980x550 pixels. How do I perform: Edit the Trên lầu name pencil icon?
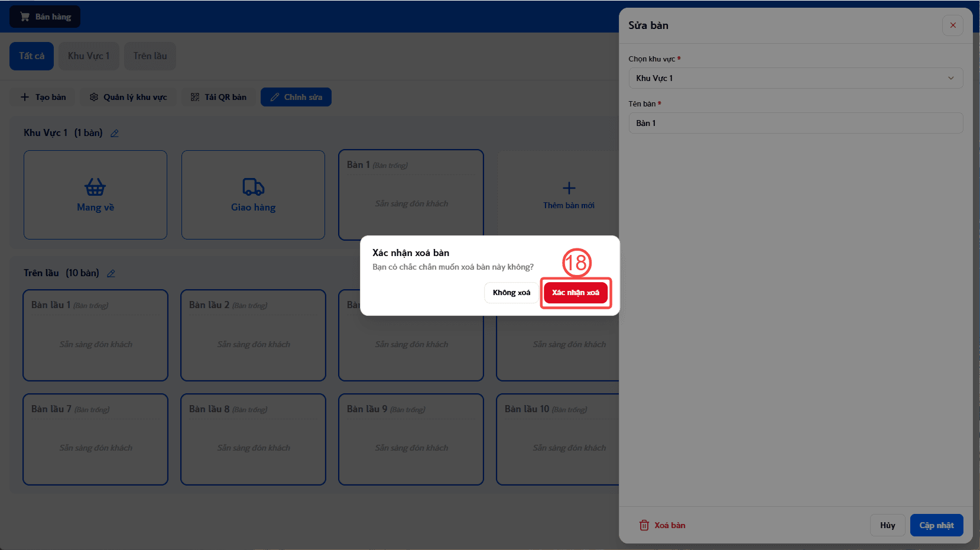pyautogui.click(x=111, y=273)
